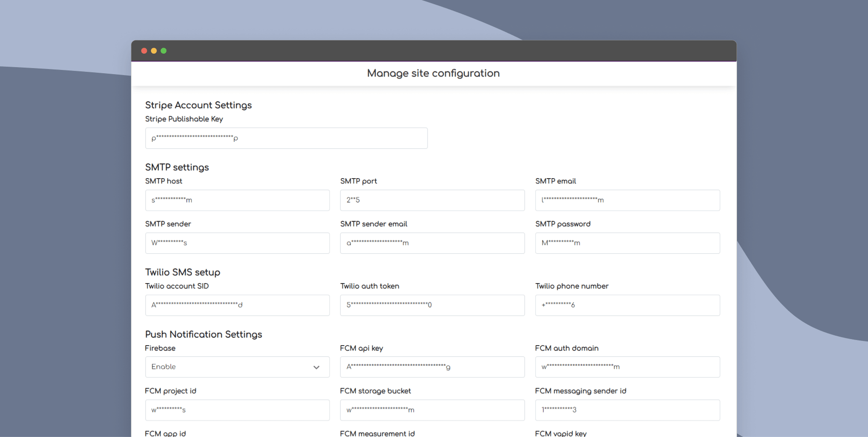The height and width of the screenshot is (437, 868).
Task: Select the SMTP email input
Action: coord(627,200)
